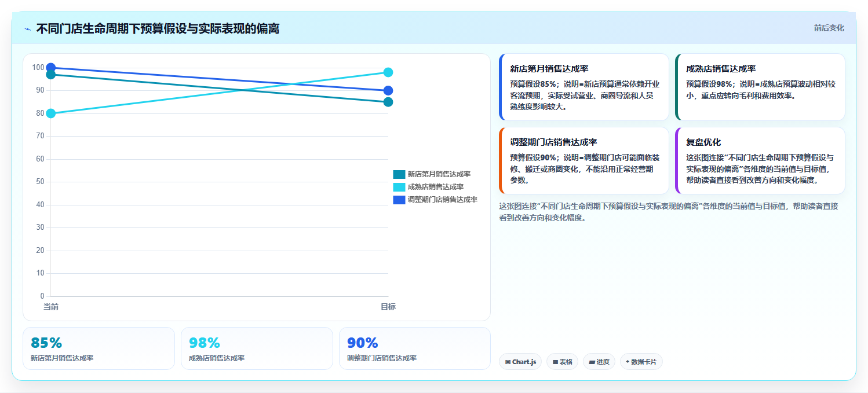Screen dimensions: 868x393
Task: Click the 当前 data point at value 80
Action: tap(51, 113)
